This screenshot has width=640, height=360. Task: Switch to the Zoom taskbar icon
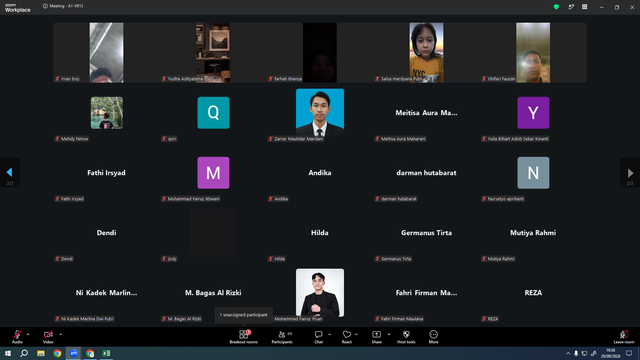(74, 353)
